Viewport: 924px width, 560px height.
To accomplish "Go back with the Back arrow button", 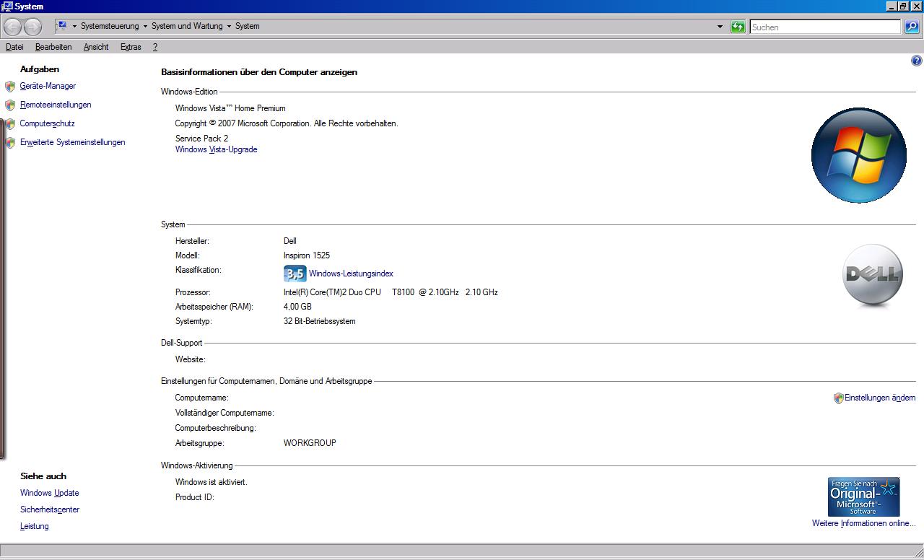I will tap(13, 27).
